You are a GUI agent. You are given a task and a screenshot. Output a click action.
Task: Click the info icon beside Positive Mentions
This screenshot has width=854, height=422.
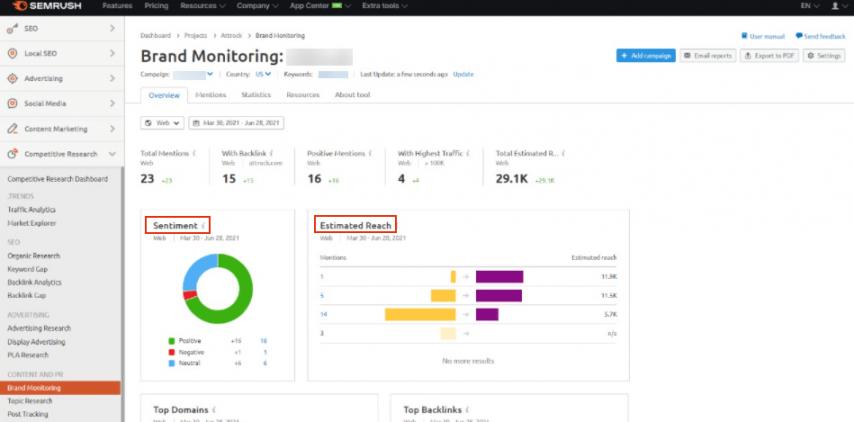(x=371, y=154)
